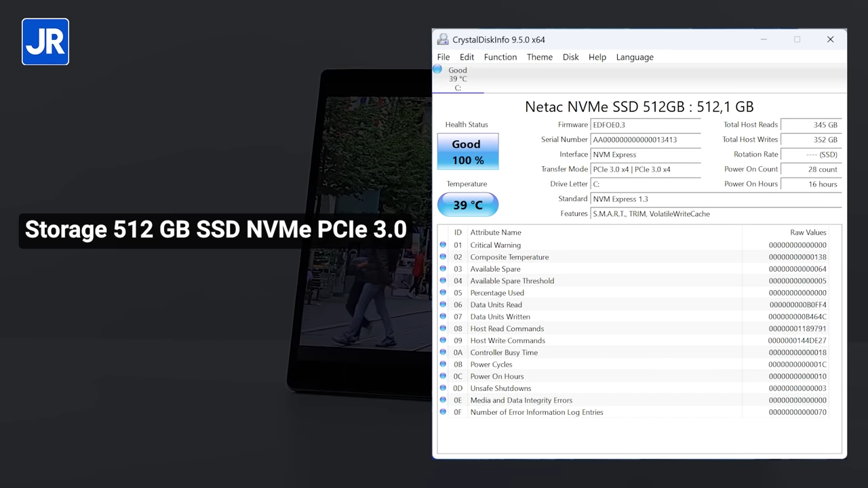
Task: Select the Host Write Commands attribute name
Action: (x=508, y=340)
